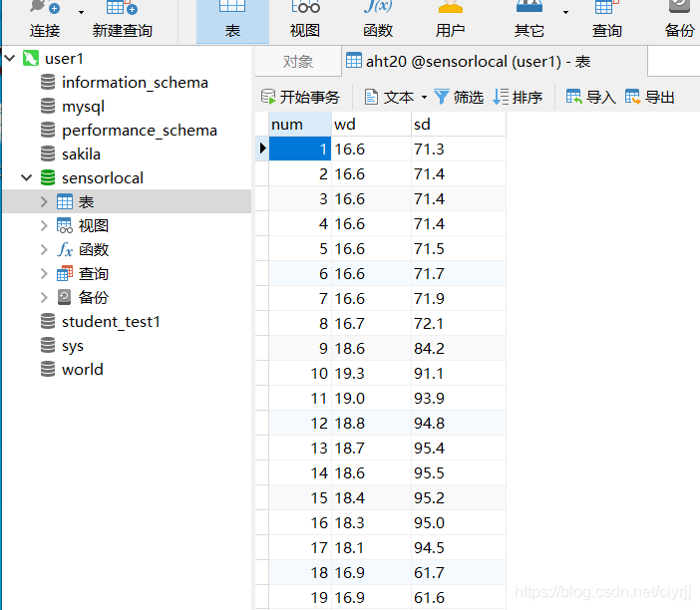
Task: Select sd cell with value 61.7
Action: pos(459,572)
